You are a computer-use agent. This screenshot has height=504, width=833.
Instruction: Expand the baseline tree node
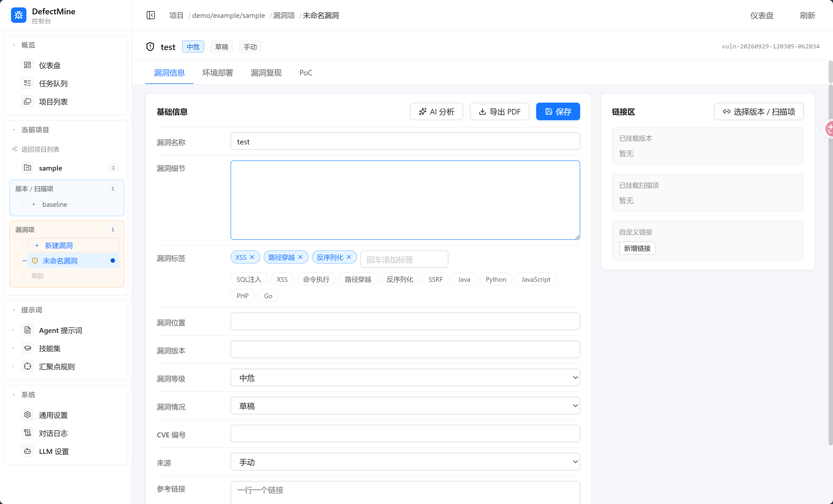tap(34, 204)
